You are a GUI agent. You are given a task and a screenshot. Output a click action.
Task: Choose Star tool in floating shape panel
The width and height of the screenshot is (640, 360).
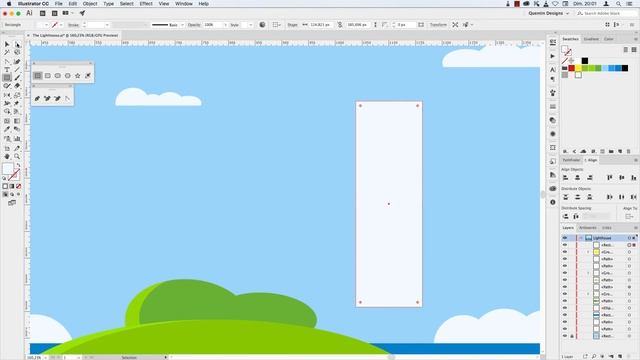pos(78,76)
